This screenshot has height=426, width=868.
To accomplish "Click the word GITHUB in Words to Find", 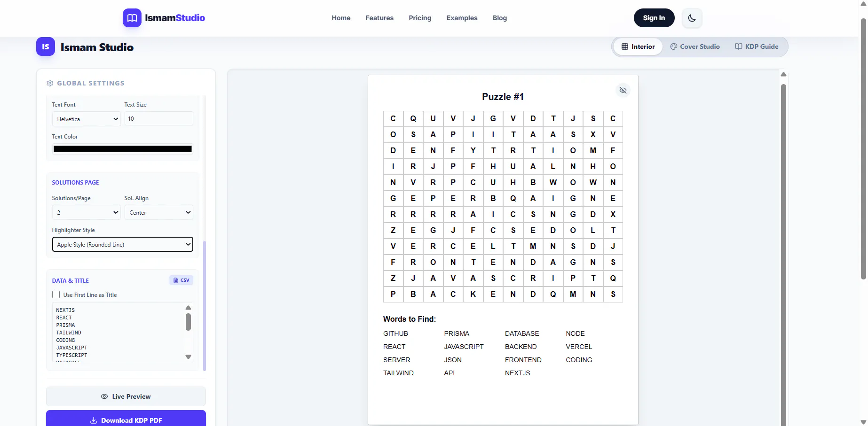I will pos(395,333).
